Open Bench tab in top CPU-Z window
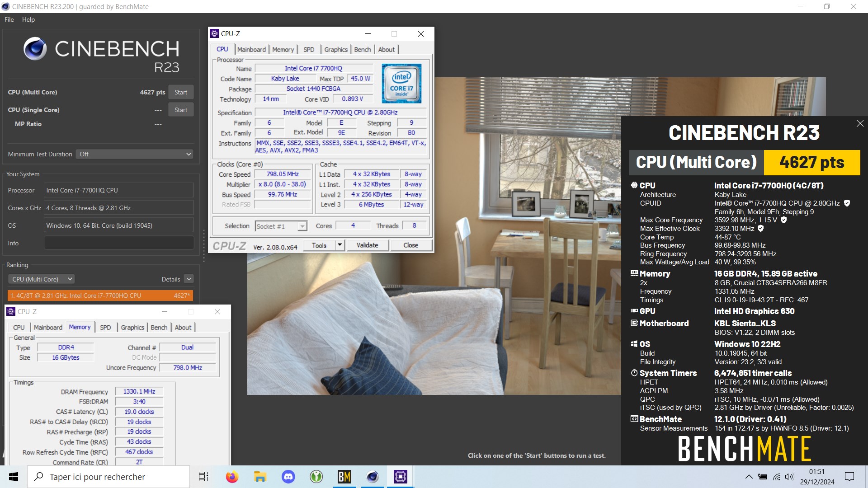868x488 pixels. point(362,50)
